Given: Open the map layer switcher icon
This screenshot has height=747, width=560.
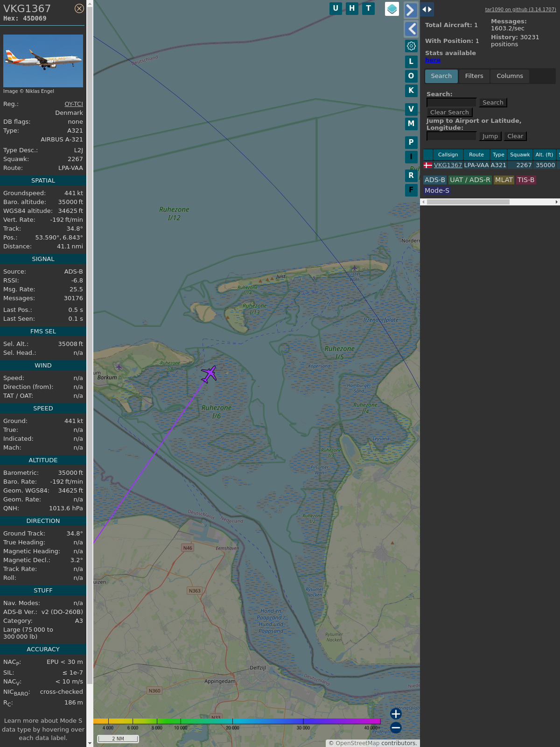Looking at the screenshot, I should coord(392,8).
